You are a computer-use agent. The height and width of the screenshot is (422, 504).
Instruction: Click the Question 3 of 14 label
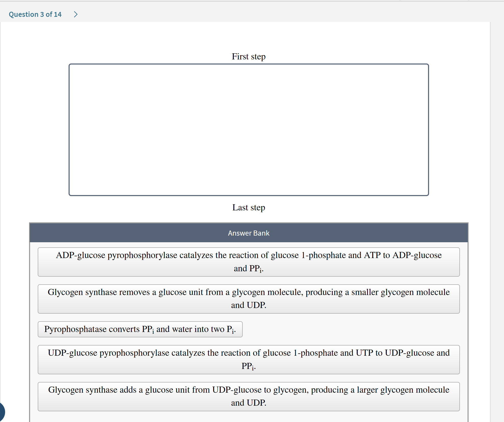[x=35, y=14]
